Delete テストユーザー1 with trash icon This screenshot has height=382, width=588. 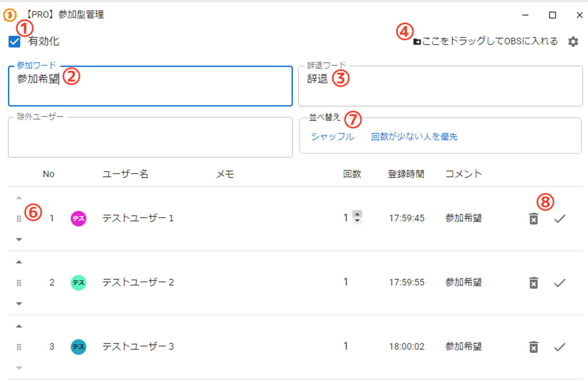point(533,219)
